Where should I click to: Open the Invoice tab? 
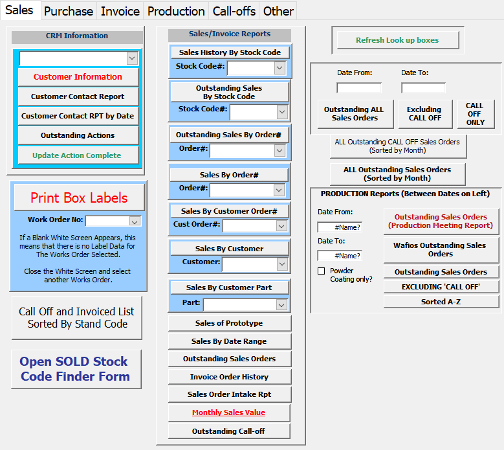coord(120,11)
